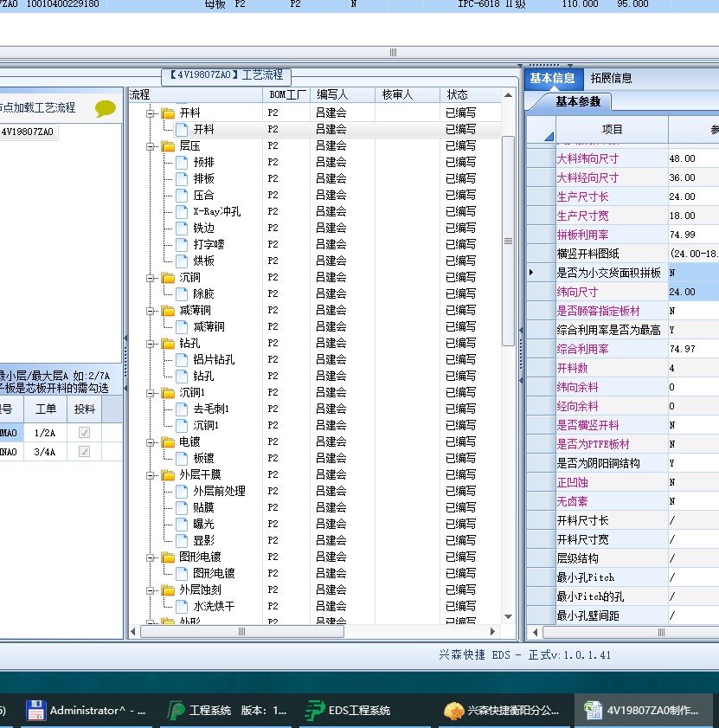Click the BOM工厂 column header
Screen dimensions: 719x728
(x=286, y=94)
